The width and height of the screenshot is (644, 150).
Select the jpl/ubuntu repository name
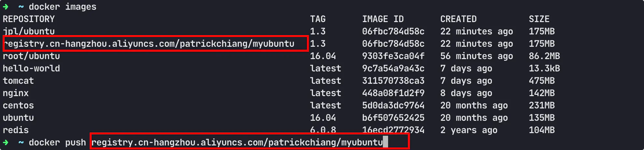pos(29,31)
